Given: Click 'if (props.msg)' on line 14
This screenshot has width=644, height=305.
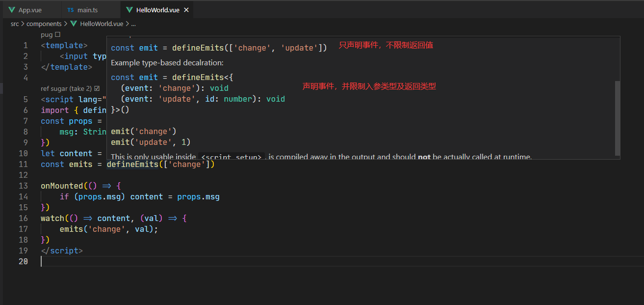Looking at the screenshot, I should tap(93, 196).
